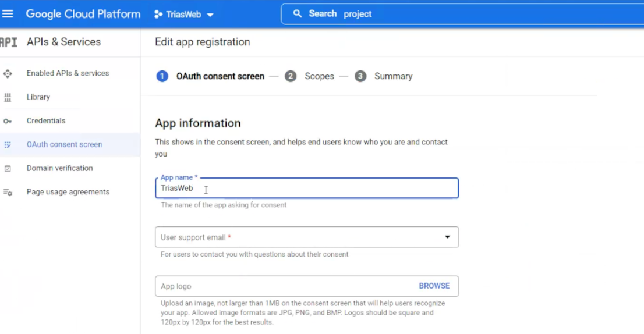Open Credentials in the sidebar

tap(46, 121)
